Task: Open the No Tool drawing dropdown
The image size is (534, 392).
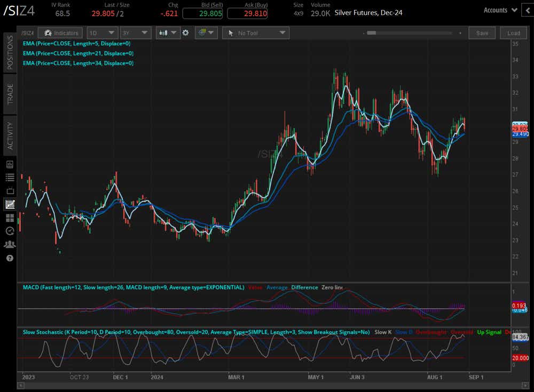Action: (x=255, y=33)
